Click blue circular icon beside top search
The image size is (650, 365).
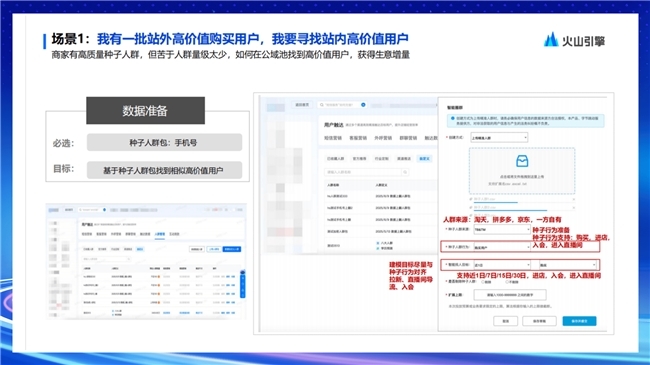363,105
